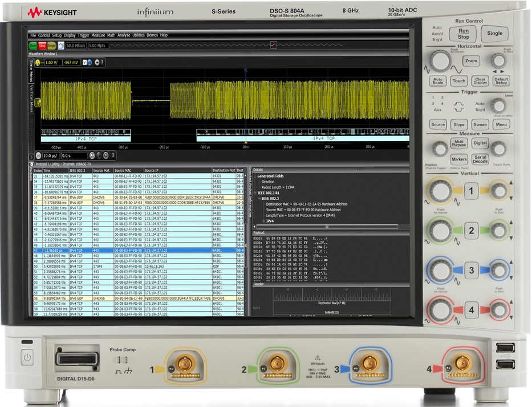532x407 pixels.
Task: Collapse the Generated Fields tree node
Action: point(254,176)
